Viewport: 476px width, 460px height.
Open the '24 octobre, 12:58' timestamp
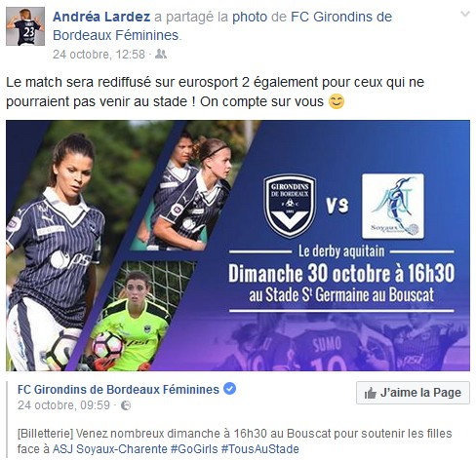pos(99,55)
